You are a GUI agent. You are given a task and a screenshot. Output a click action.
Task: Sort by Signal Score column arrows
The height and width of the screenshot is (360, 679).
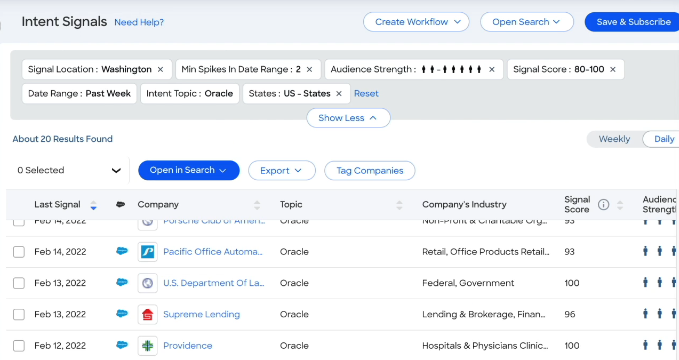(x=620, y=205)
